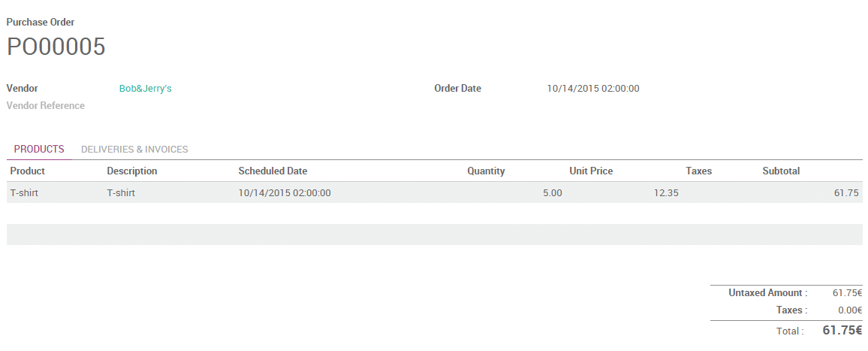The image size is (868, 351).
Task: Click the bold Total amount 61.75€
Action: point(842,331)
